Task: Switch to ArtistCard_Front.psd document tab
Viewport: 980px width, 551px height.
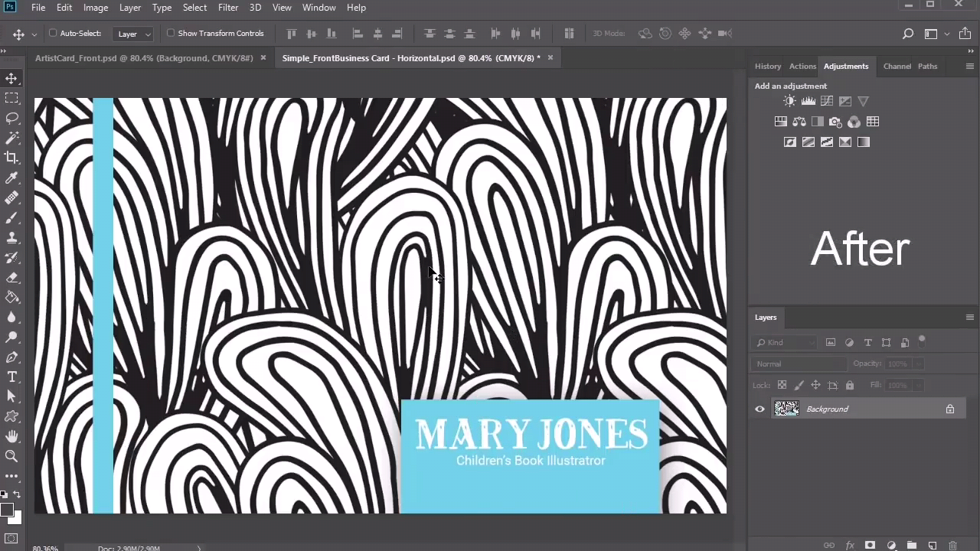Action: click(x=144, y=58)
